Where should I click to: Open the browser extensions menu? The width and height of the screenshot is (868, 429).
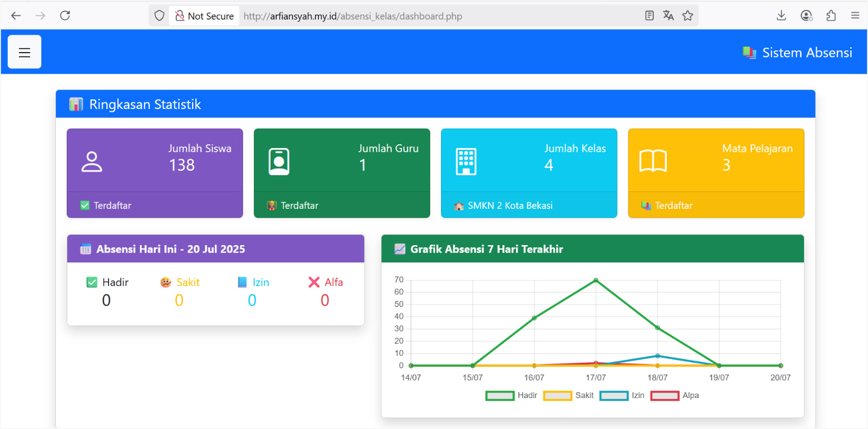[x=831, y=16]
